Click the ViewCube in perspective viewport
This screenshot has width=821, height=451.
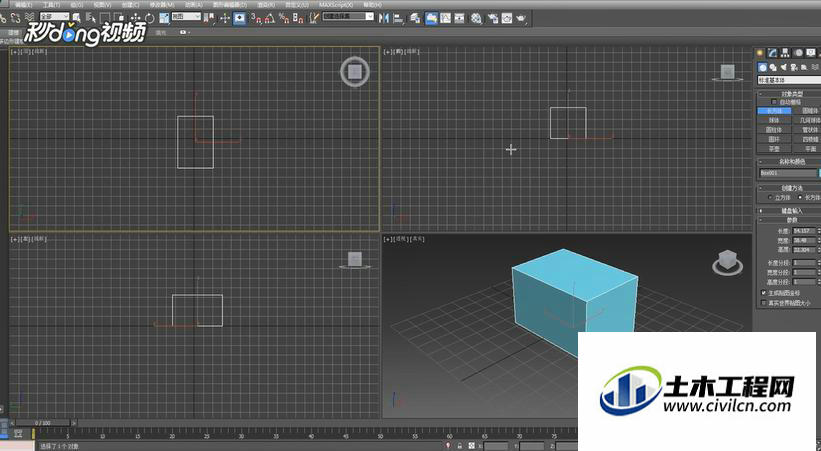click(x=727, y=260)
